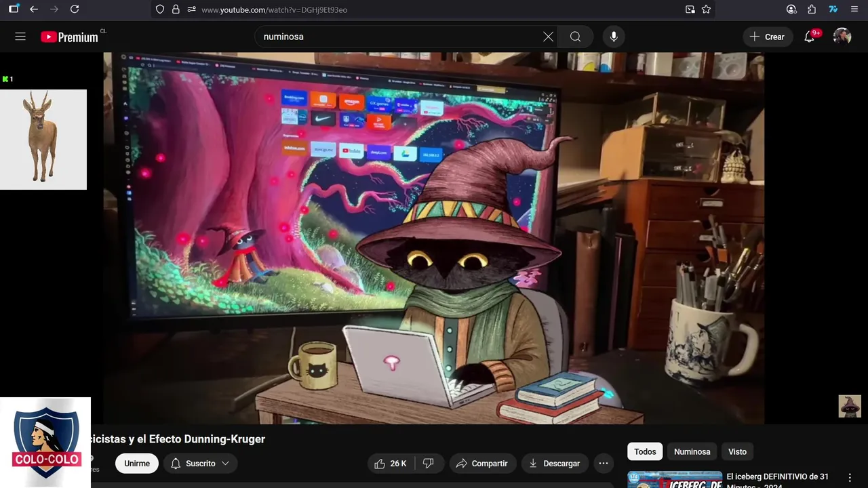Click the deer image overlay
Image resolution: width=868 pixels, height=488 pixels.
[43, 140]
